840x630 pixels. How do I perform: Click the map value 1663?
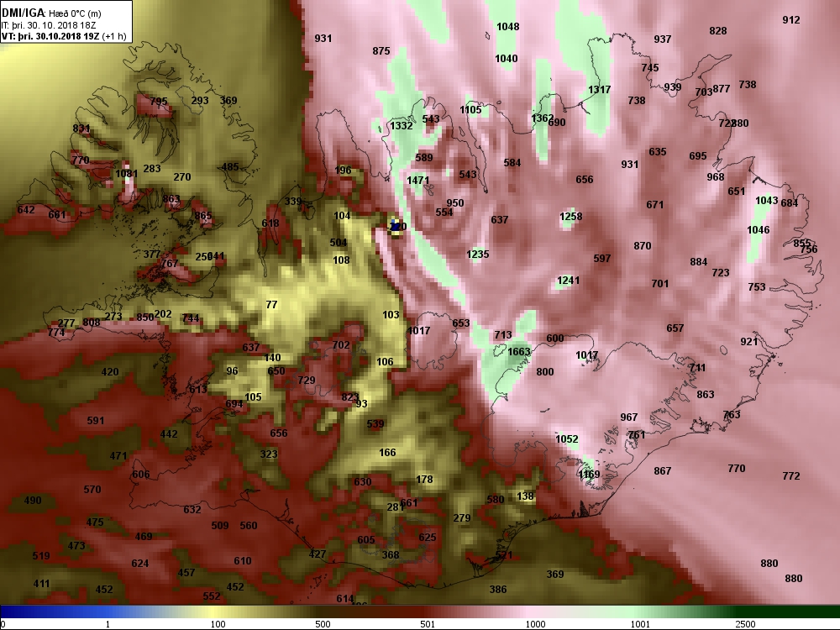pos(518,351)
